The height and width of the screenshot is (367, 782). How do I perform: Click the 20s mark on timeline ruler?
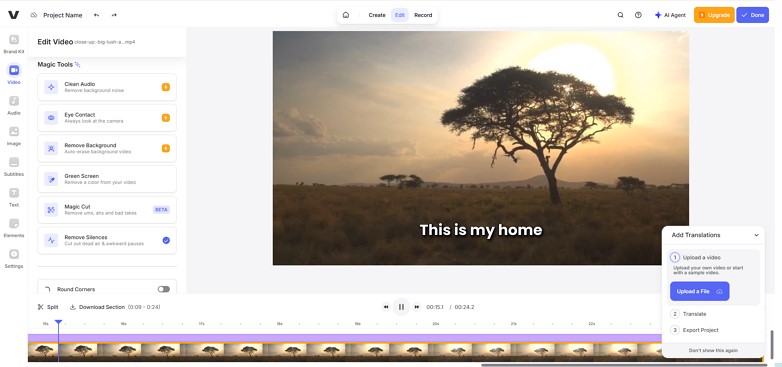click(x=435, y=324)
